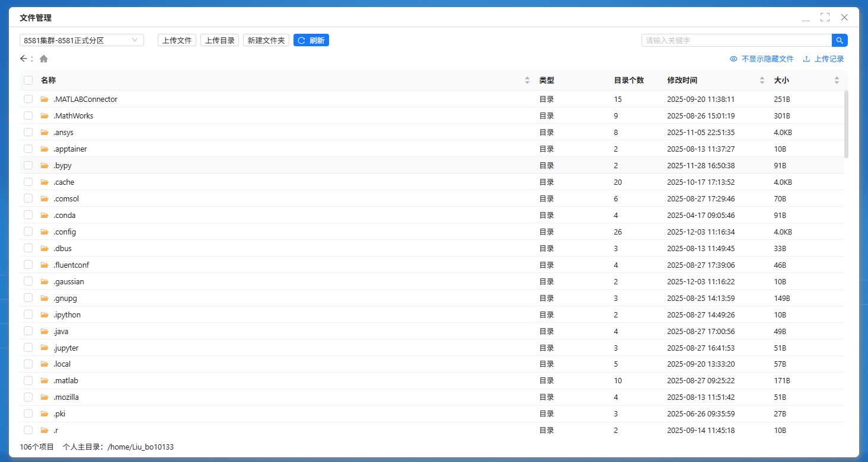
Task: Sort files by size column arrows
Action: (837, 81)
